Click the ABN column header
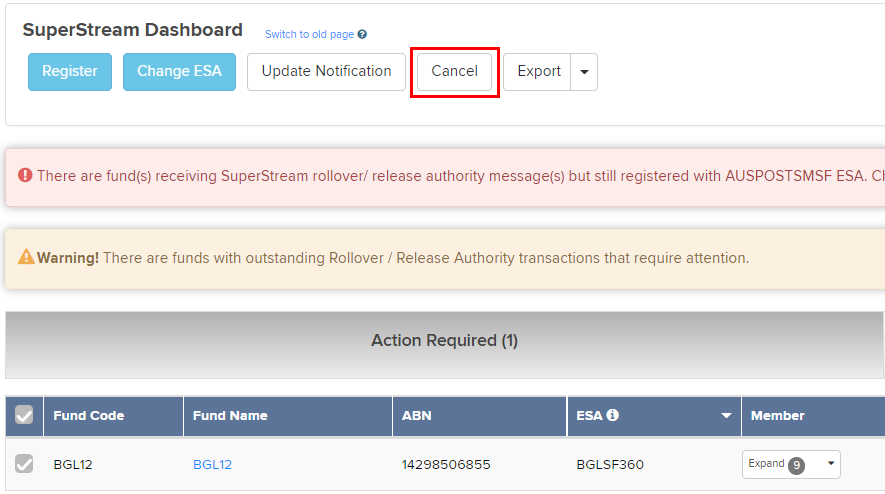Image resolution: width=885 pixels, height=494 pixels. 416,416
